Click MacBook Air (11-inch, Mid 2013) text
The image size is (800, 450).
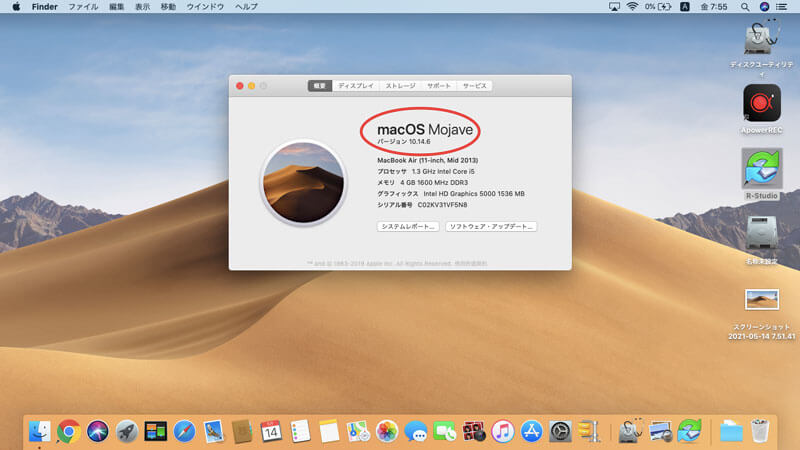[x=428, y=160]
